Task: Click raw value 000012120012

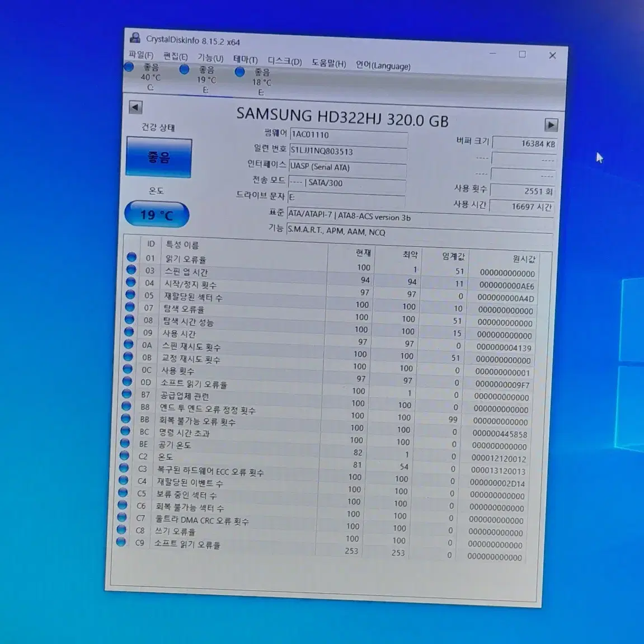Action: coord(499,459)
